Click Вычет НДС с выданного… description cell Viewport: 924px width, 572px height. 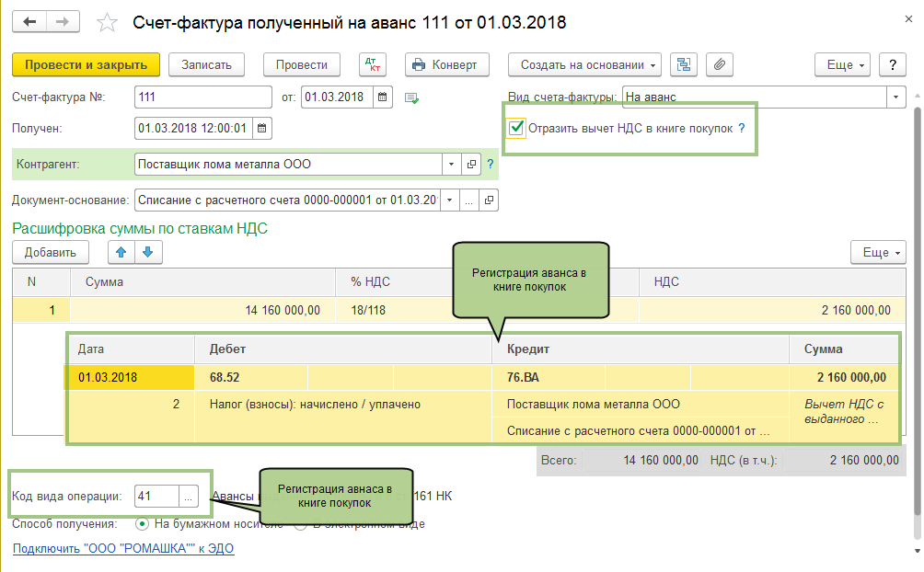coord(844,412)
